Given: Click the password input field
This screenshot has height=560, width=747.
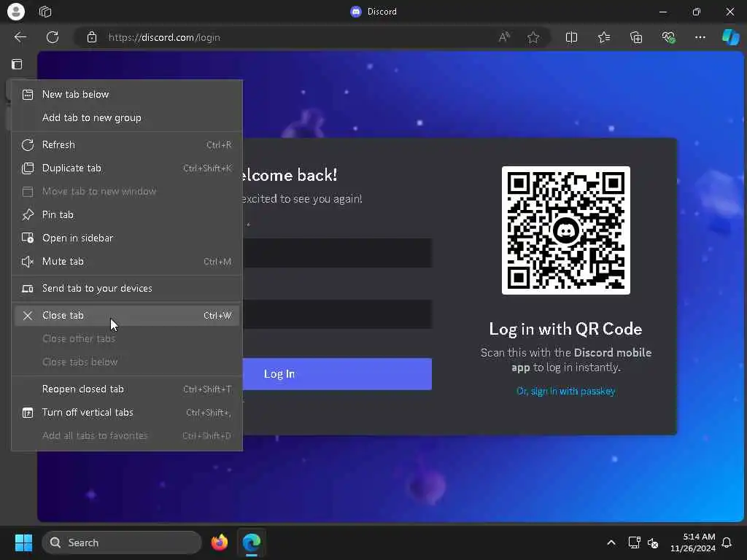Looking at the screenshot, I should 337,314.
